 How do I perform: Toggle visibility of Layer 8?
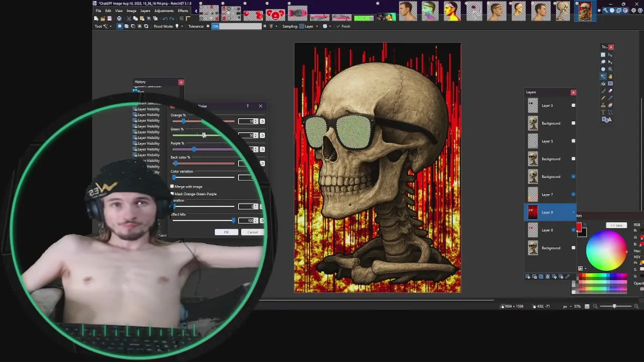click(573, 230)
